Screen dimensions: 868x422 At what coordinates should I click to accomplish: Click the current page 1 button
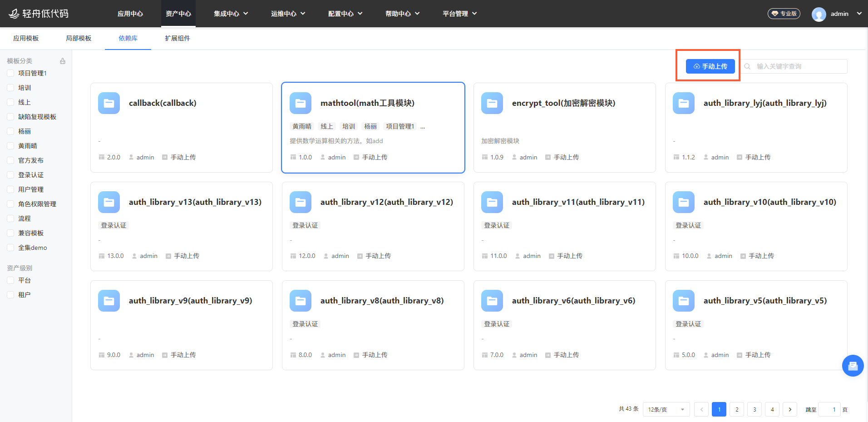tap(719, 409)
